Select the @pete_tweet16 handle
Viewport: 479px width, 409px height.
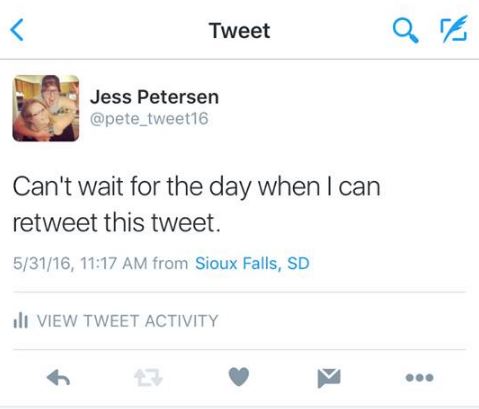point(149,119)
